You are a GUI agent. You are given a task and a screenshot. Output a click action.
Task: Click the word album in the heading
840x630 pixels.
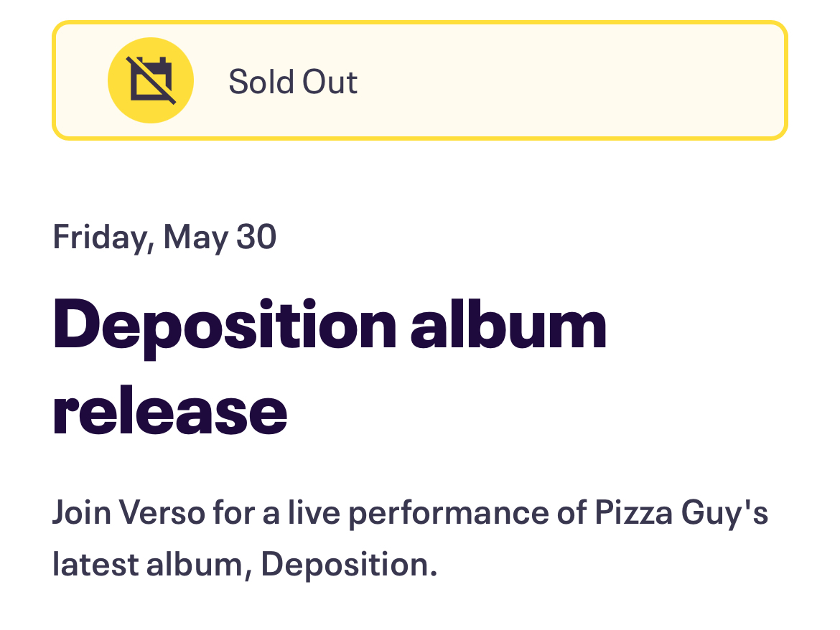pos(508,325)
